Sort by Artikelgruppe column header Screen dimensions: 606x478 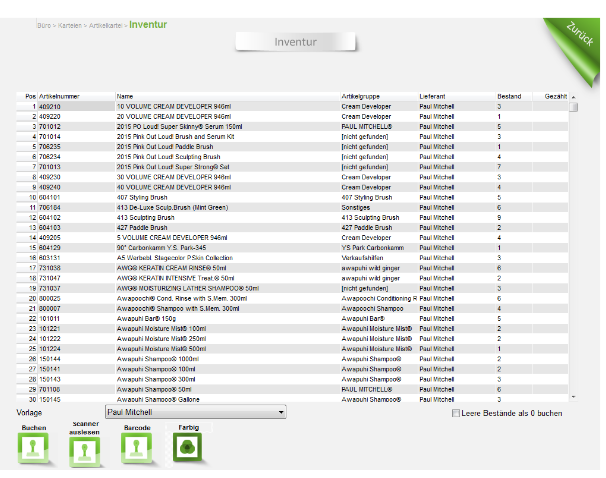point(379,96)
